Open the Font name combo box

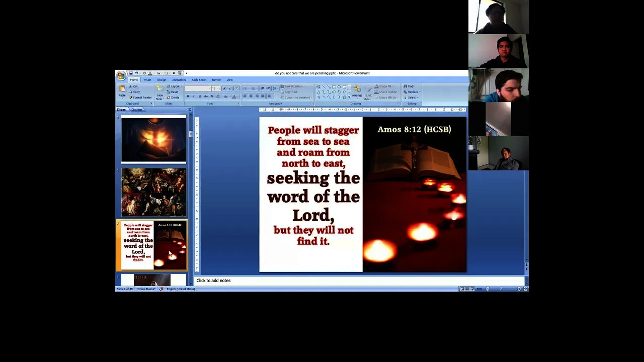pos(198,88)
